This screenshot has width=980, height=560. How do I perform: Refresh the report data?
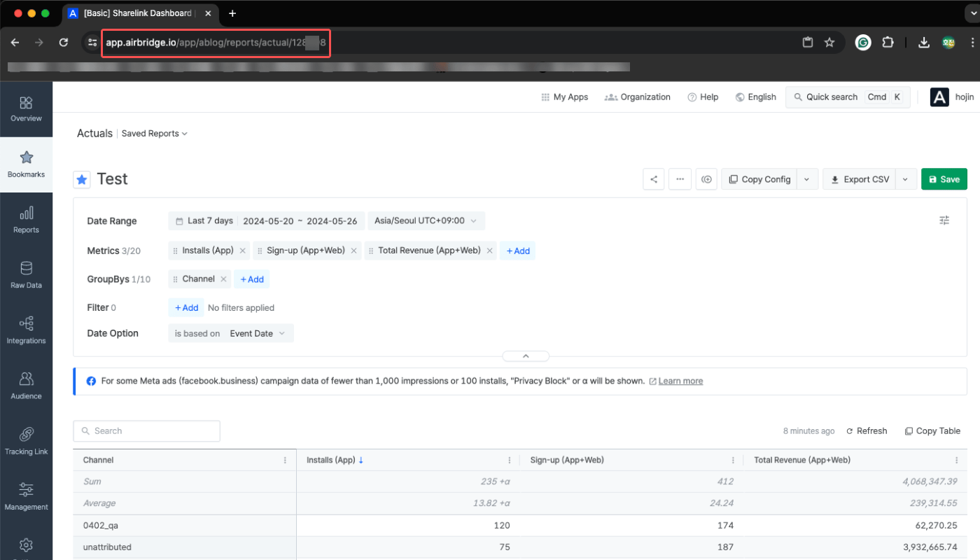867,431
